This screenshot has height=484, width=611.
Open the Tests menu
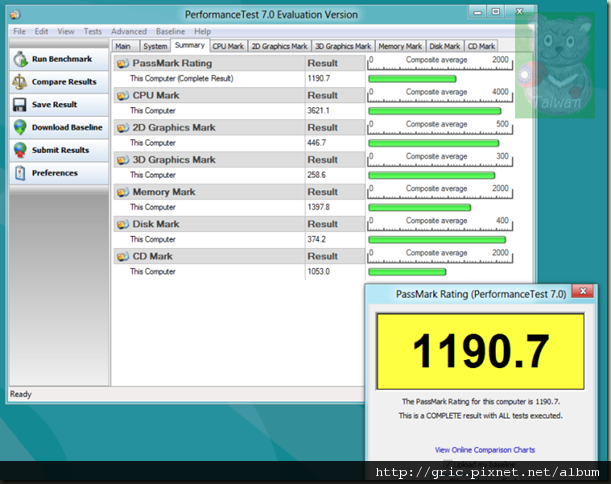click(x=93, y=32)
